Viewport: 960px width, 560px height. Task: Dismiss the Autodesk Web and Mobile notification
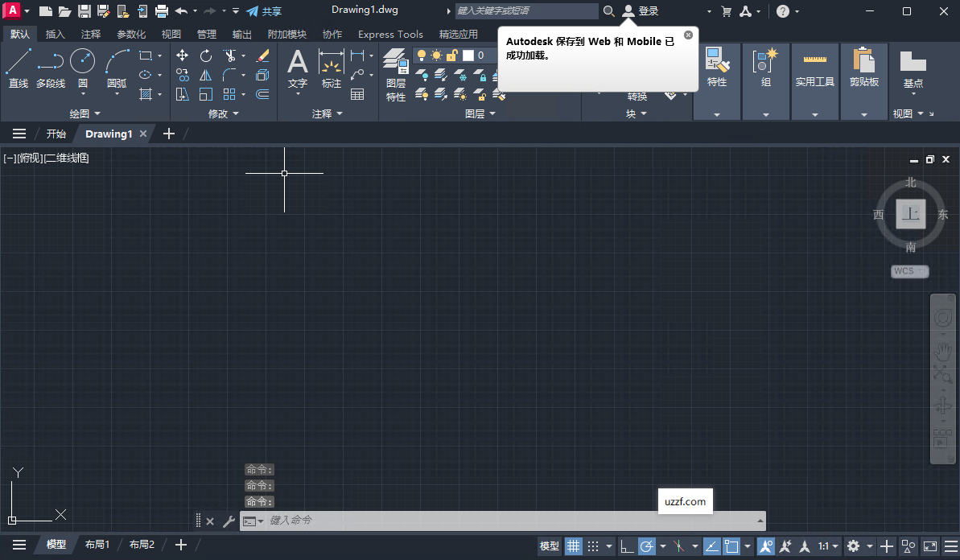coord(688,35)
